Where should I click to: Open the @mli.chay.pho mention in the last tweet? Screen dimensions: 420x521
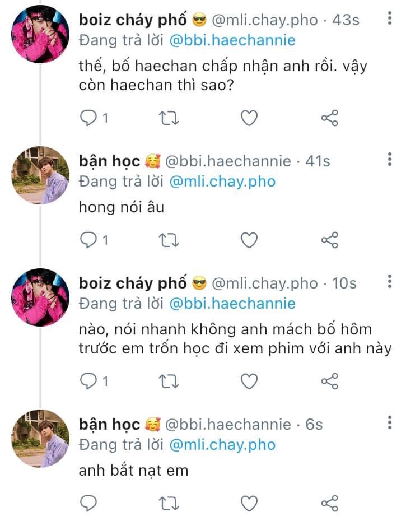coord(222,445)
